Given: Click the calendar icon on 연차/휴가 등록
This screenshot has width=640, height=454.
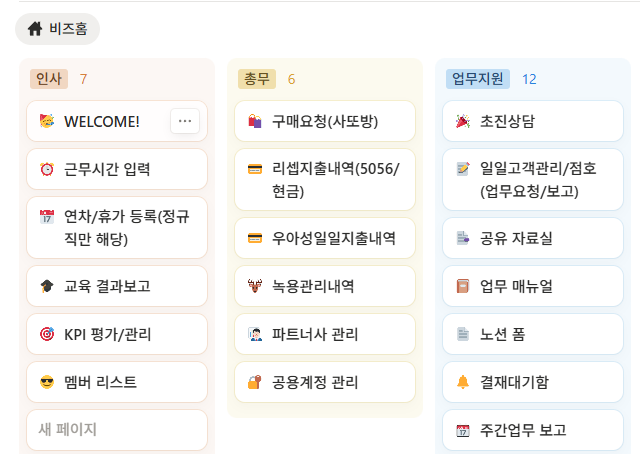Looking at the screenshot, I should coord(47,217).
